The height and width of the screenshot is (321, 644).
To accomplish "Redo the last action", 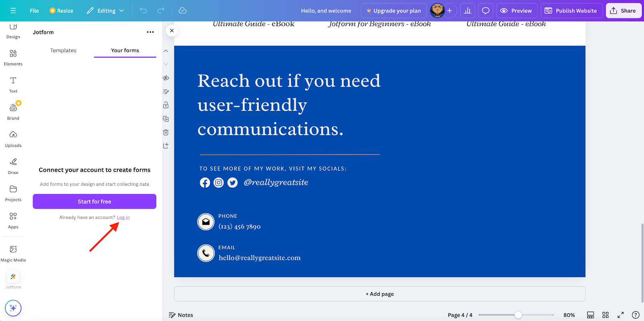I will point(161,10).
